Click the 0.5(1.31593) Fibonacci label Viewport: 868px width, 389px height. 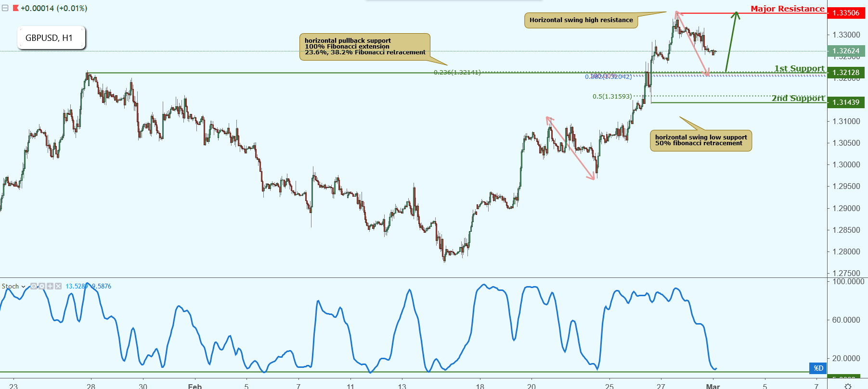(x=612, y=97)
